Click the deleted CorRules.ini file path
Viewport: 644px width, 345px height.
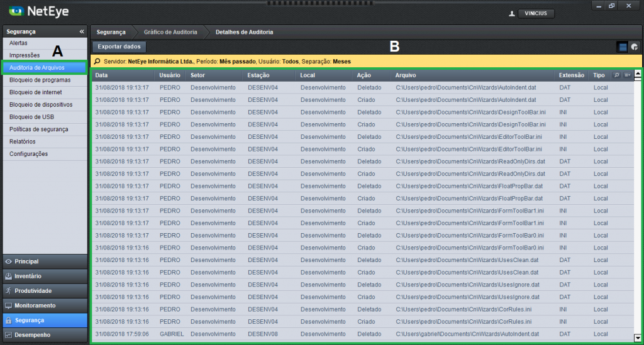(x=464, y=309)
